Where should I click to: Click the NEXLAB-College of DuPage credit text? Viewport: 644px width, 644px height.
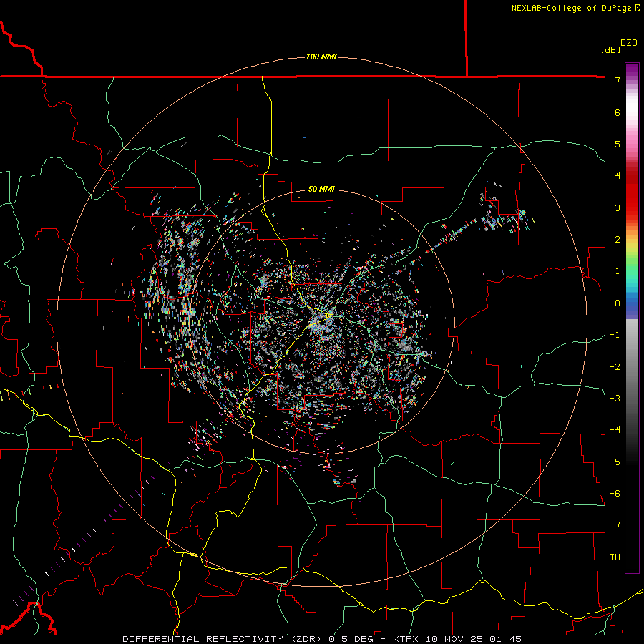click(x=576, y=8)
